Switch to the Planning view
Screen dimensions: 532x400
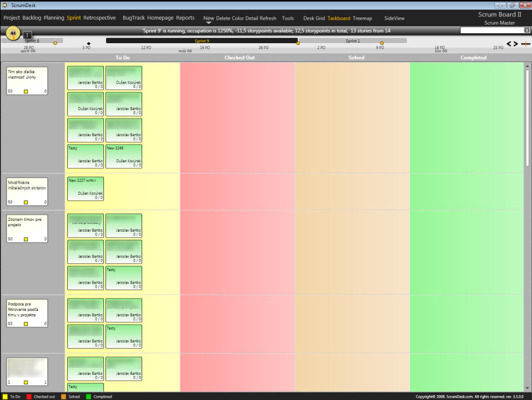point(54,18)
